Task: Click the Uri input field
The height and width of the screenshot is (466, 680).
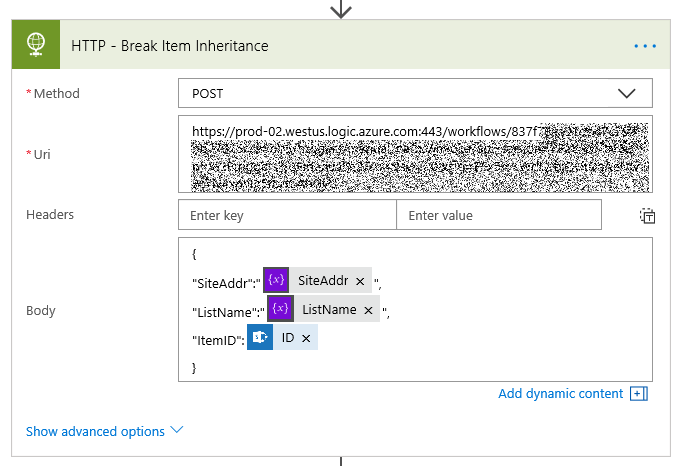Action: click(x=415, y=154)
